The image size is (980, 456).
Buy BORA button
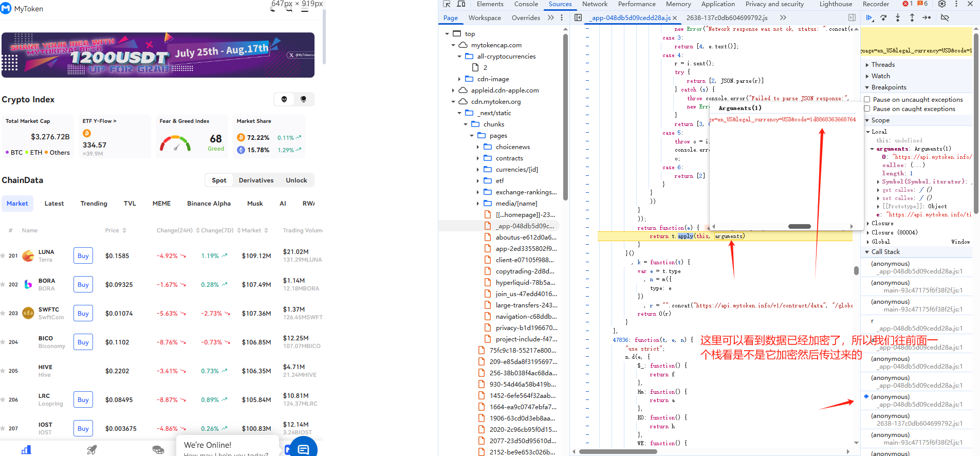(x=83, y=284)
